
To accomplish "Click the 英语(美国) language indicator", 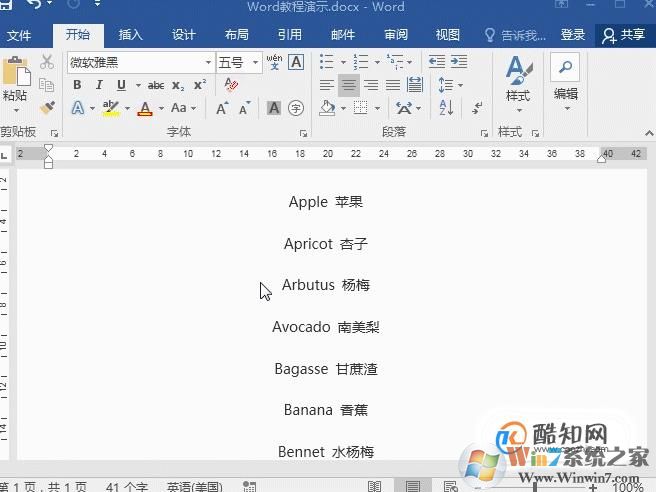I will [x=194, y=487].
